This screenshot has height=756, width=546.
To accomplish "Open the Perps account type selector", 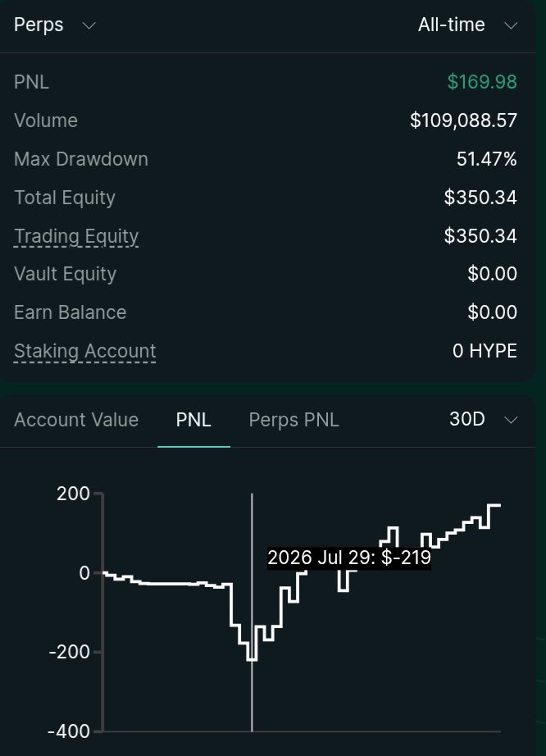I will pyautogui.click(x=54, y=25).
